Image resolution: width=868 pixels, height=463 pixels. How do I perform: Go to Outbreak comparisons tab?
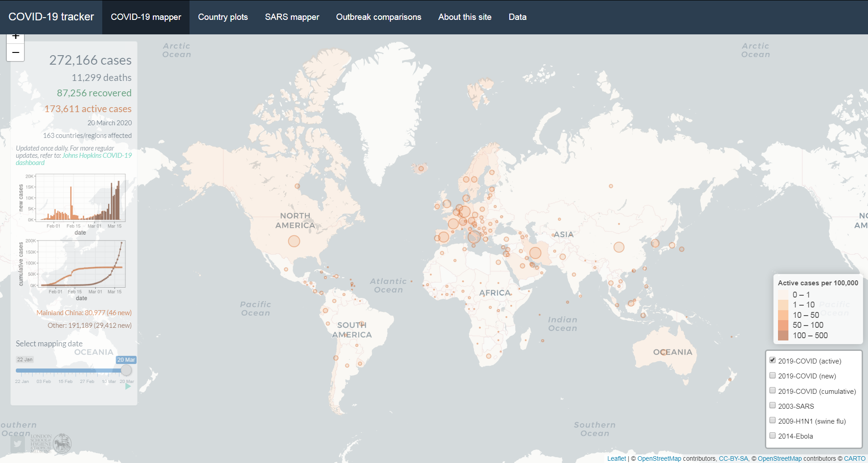(x=379, y=17)
